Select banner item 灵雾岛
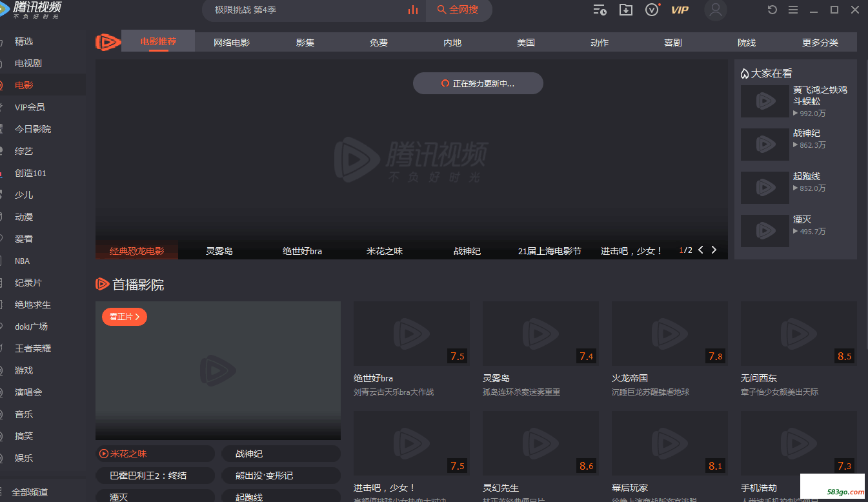Screen dimensions: 868x502 (219, 251)
